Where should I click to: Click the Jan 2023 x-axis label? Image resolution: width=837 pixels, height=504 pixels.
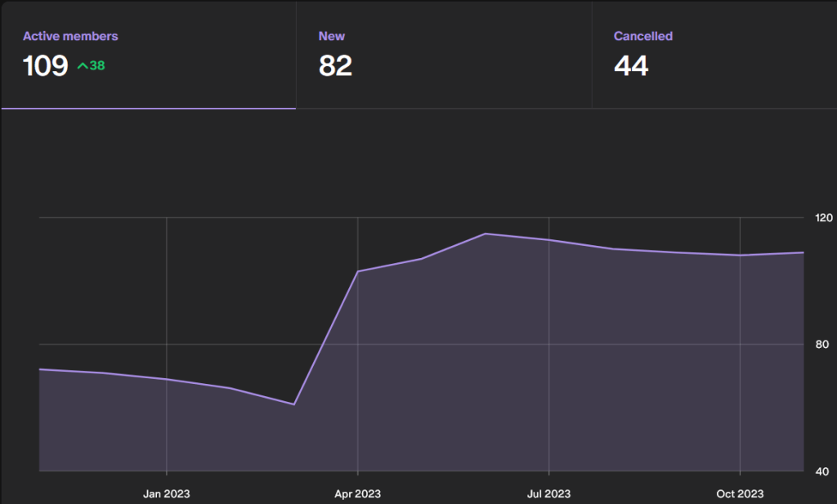click(x=167, y=493)
